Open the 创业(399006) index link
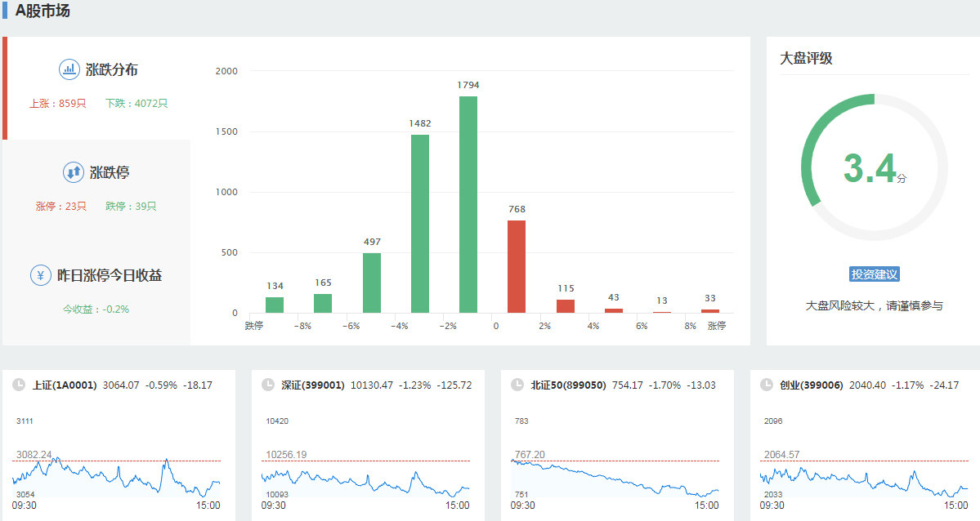This screenshot has height=521, width=980. click(811, 385)
